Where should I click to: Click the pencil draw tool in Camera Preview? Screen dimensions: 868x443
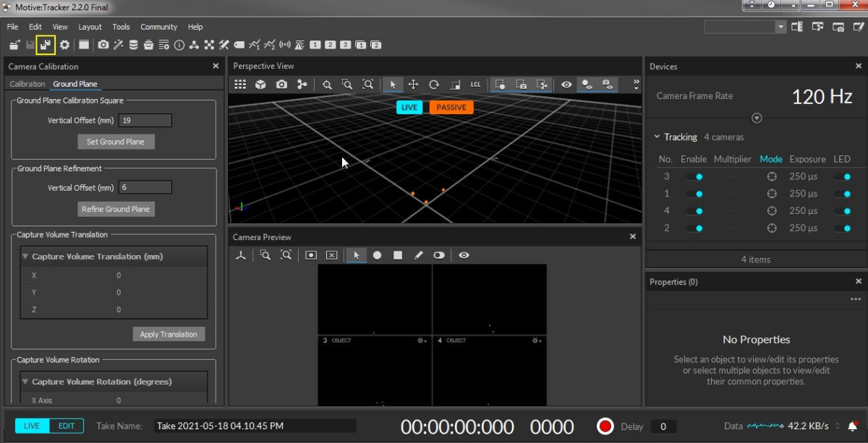pyautogui.click(x=418, y=255)
